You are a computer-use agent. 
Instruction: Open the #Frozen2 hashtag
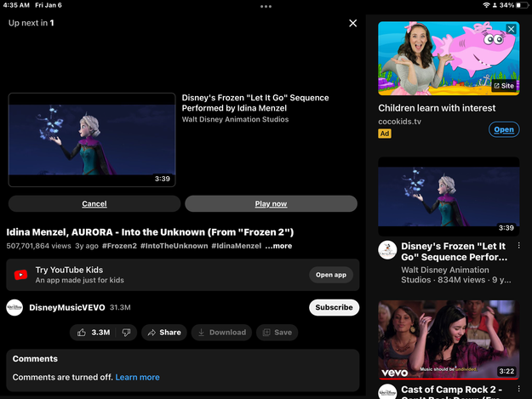119,246
